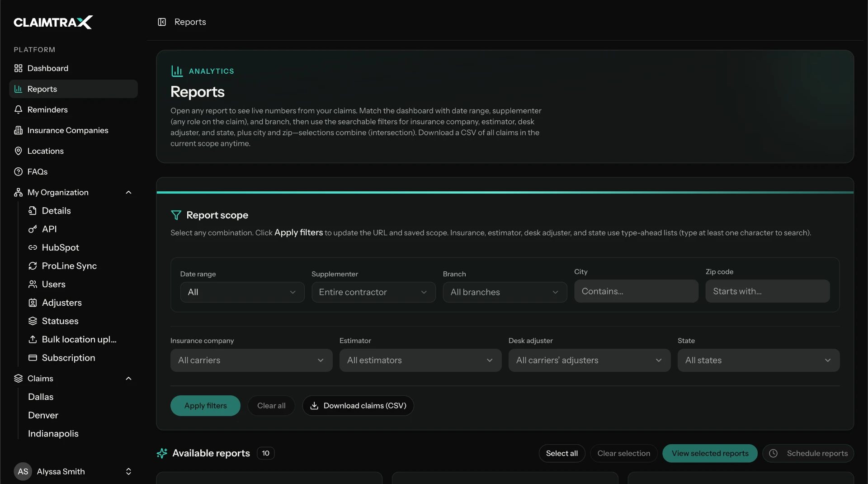Click the Details document icon
The image size is (868, 484).
(x=33, y=211)
